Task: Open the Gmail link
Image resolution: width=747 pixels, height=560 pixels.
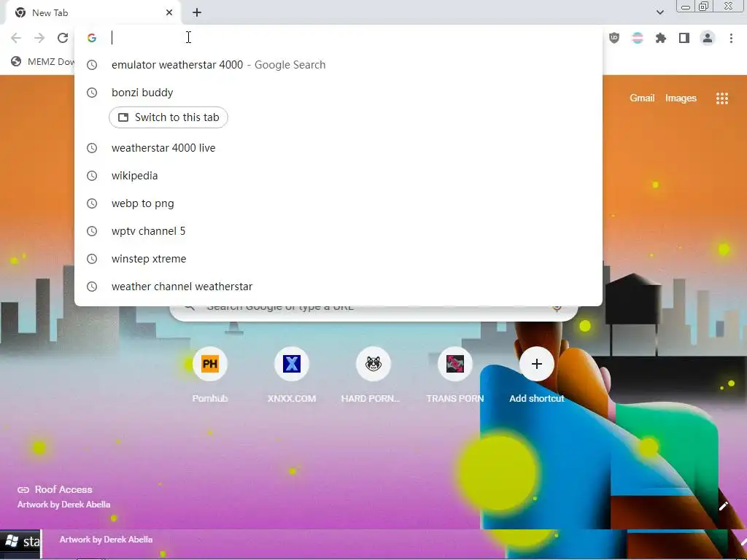Action: [642, 98]
